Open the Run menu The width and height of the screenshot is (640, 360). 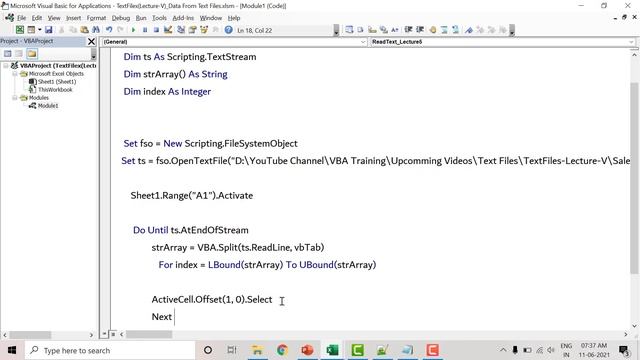pos(141,18)
